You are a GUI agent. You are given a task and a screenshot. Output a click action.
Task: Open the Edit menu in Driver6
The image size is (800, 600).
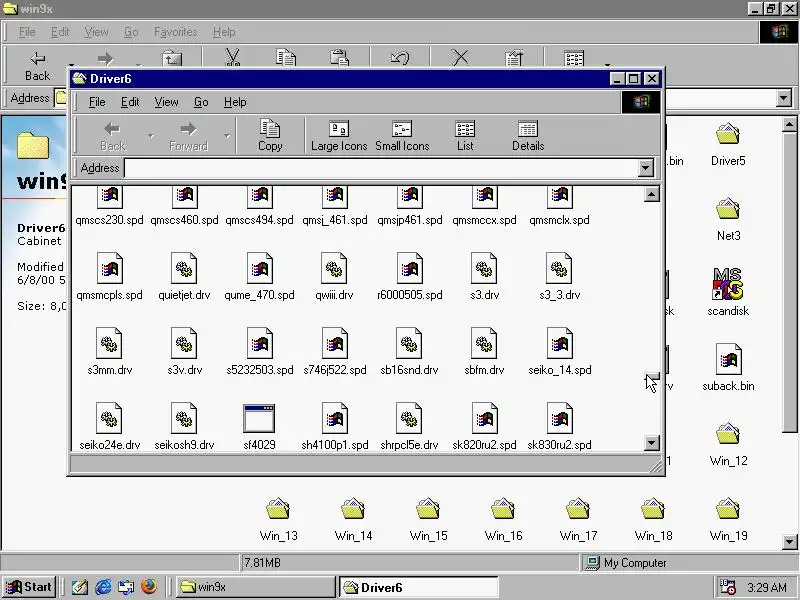click(x=130, y=102)
